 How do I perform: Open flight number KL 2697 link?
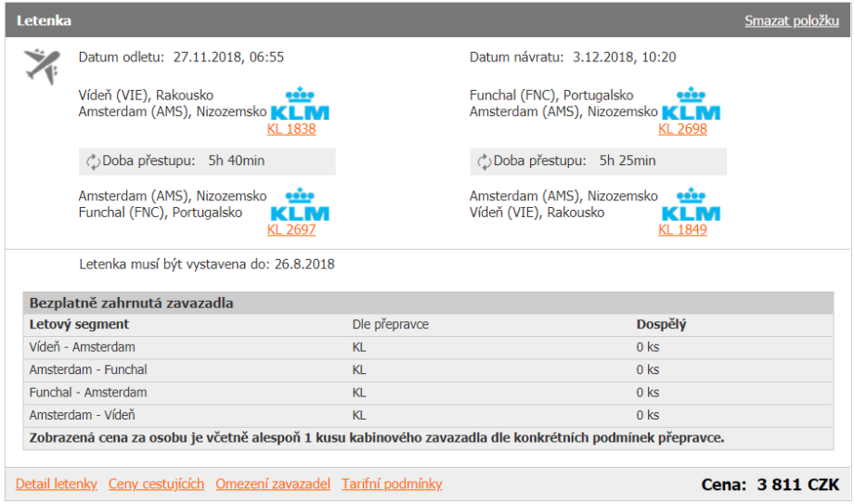click(x=291, y=230)
